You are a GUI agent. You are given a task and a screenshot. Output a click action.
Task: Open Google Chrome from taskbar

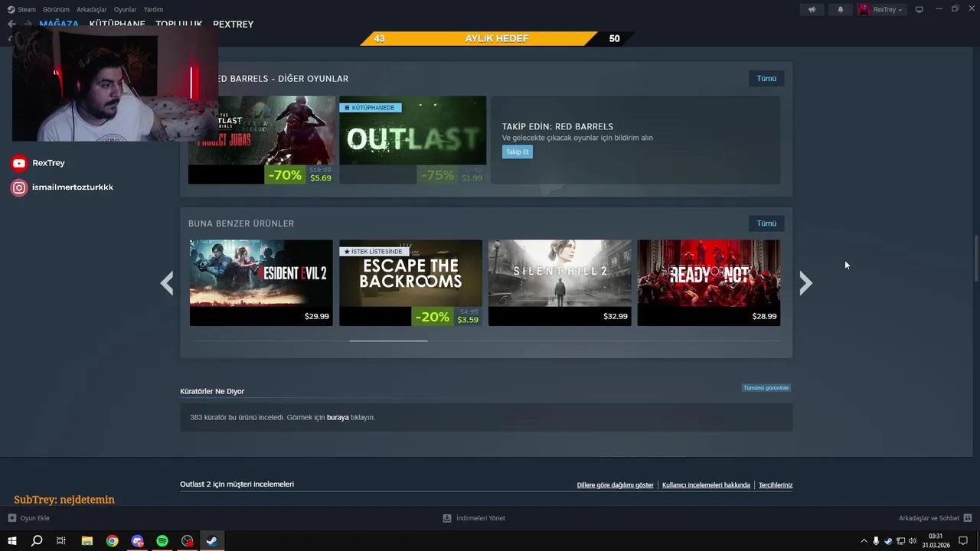[113, 541]
